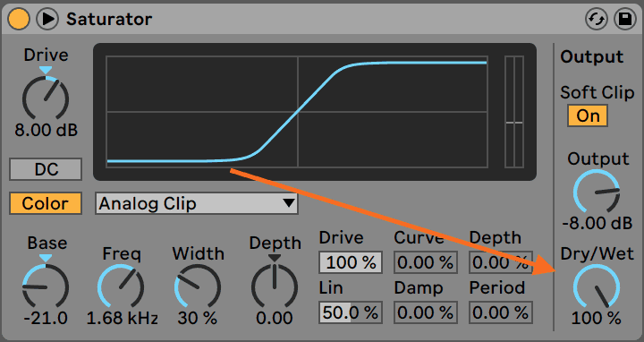Viewport: 644px width, 342px height.
Task: Select the Lin 50.0 % field
Action: tap(351, 312)
